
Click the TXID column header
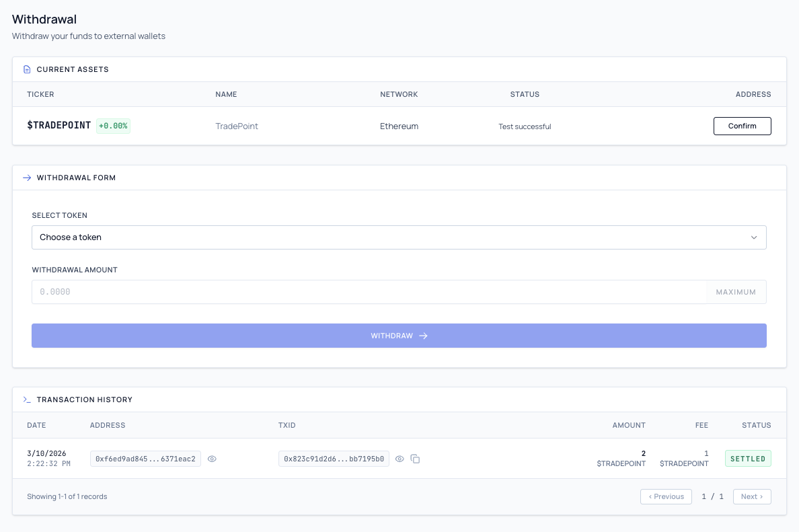pos(287,425)
